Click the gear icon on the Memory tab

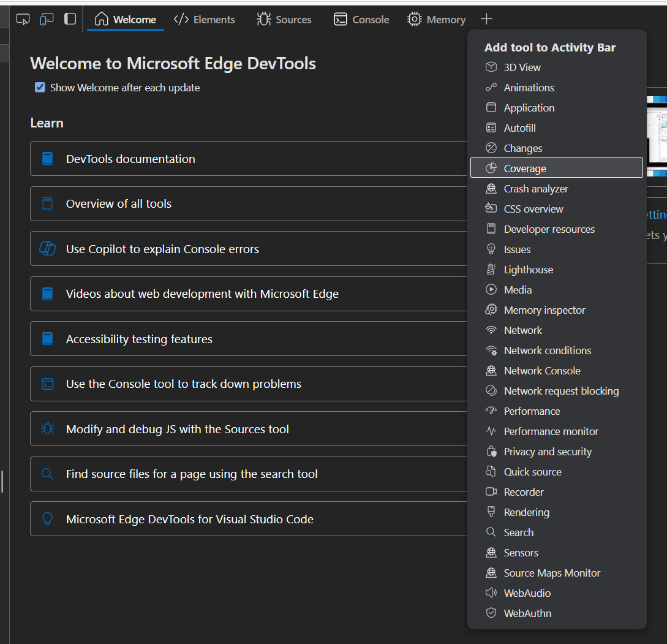(x=414, y=19)
